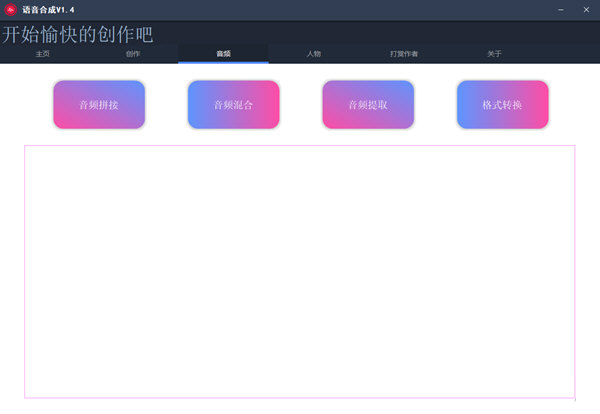Open the 打赏作者 tab
This screenshot has height=414, width=600.
click(x=404, y=54)
